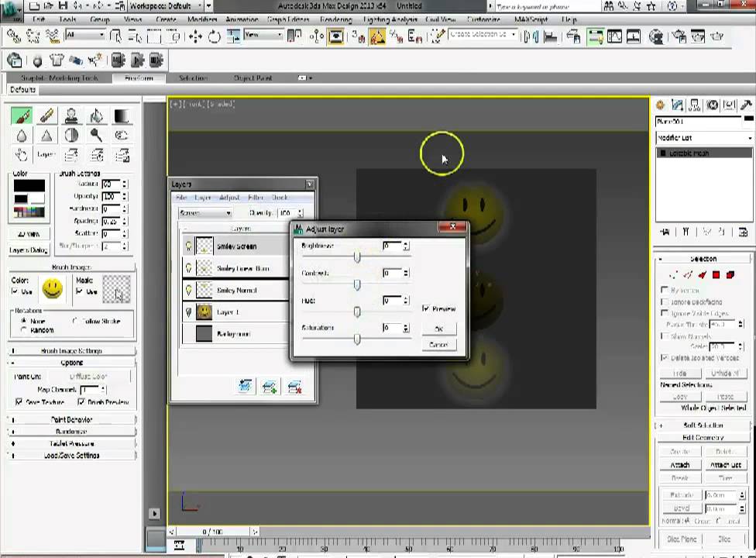Expand the Tablet Pressure rollout
The height and width of the screenshot is (558, 756).
click(x=72, y=443)
